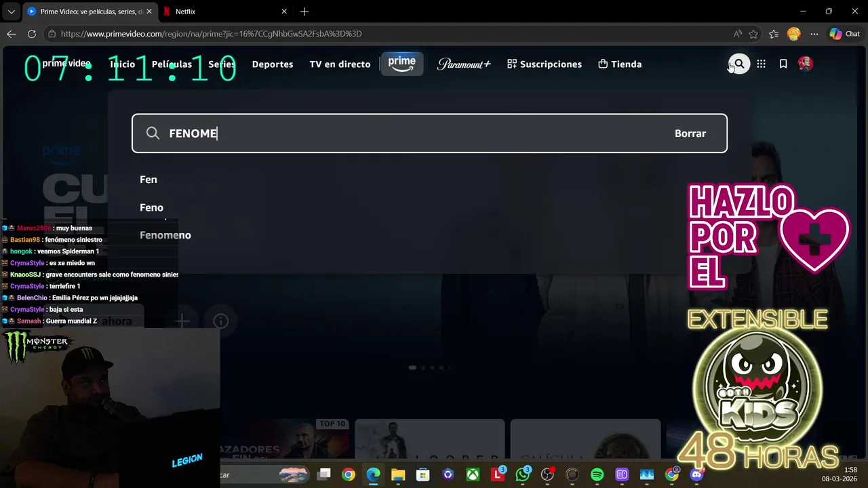This screenshot has height=488, width=868.
Task: Open Google Chrome from the taskbar
Action: pyautogui.click(x=349, y=474)
